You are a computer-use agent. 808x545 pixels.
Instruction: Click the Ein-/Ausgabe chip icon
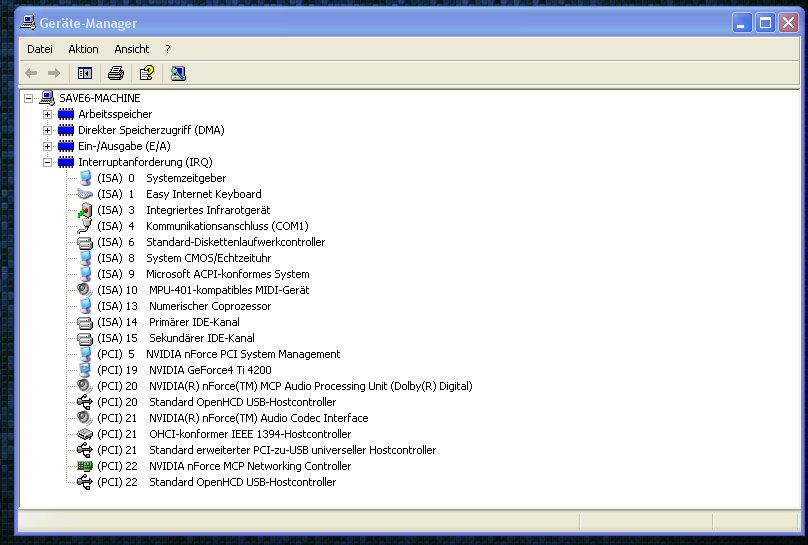[x=66, y=146]
